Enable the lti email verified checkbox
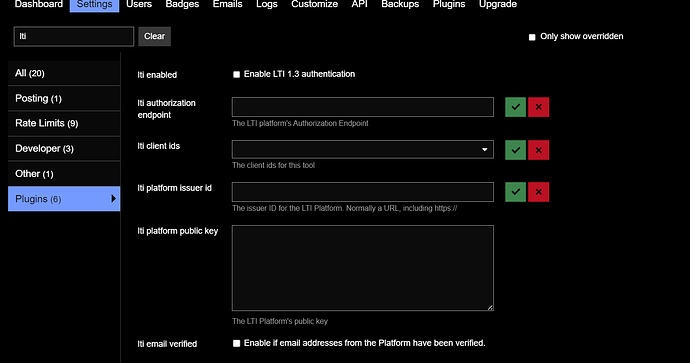The height and width of the screenshot is (363, 690). coord(236,343)
